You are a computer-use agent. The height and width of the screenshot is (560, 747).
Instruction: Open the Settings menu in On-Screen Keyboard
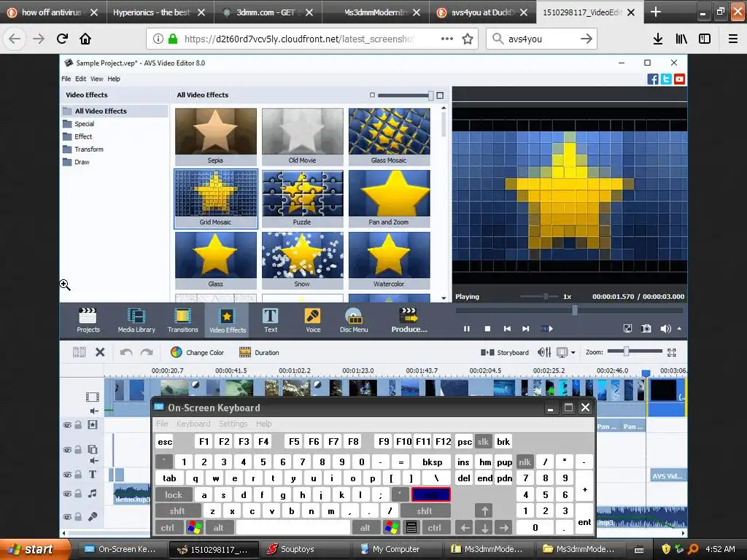pos(233,424)
